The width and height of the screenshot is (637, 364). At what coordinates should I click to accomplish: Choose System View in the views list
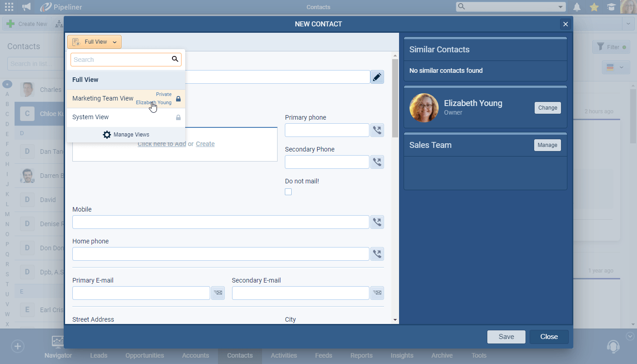tap(91, 117)
